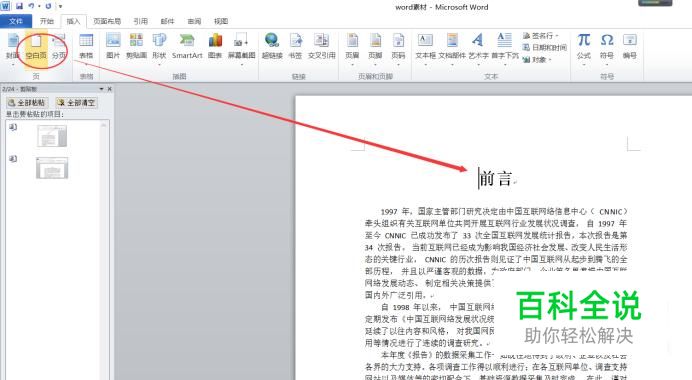Expand the Screenshot (屏幕截图) dropdown arrow
Viewport: 692px width, 380px height.
(241, 64)
